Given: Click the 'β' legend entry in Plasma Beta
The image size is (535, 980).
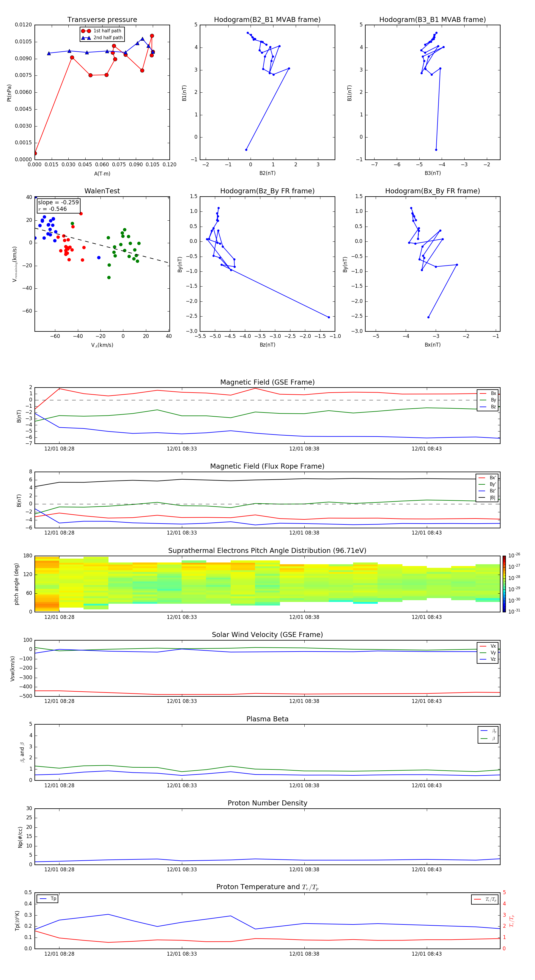Looking at the screenshot, I should click(x=488, y=739).
